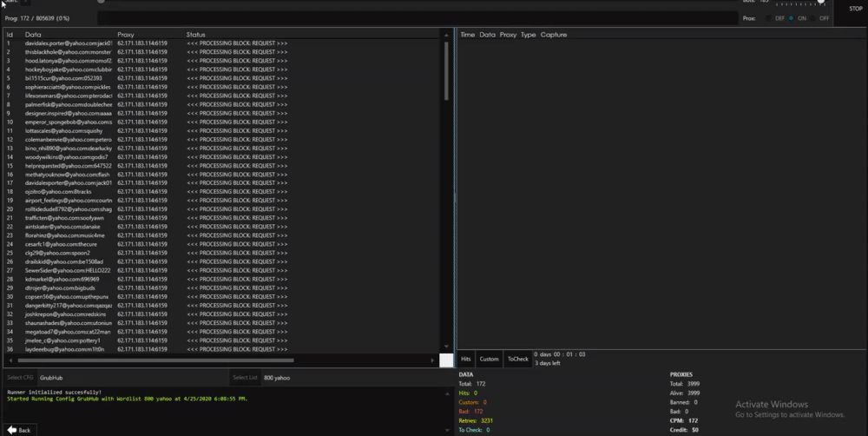Click the 'Alive: 3999' proxies value
Image resolution: width=868 pixels, height=436 pixels.
685,393
